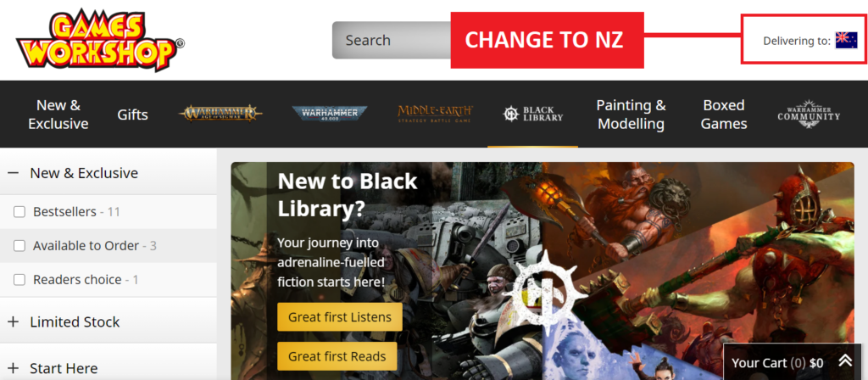Screen dimensions: 868x380
Task: Visit the Warhammer Community logo link
Action: click(809, 115)
